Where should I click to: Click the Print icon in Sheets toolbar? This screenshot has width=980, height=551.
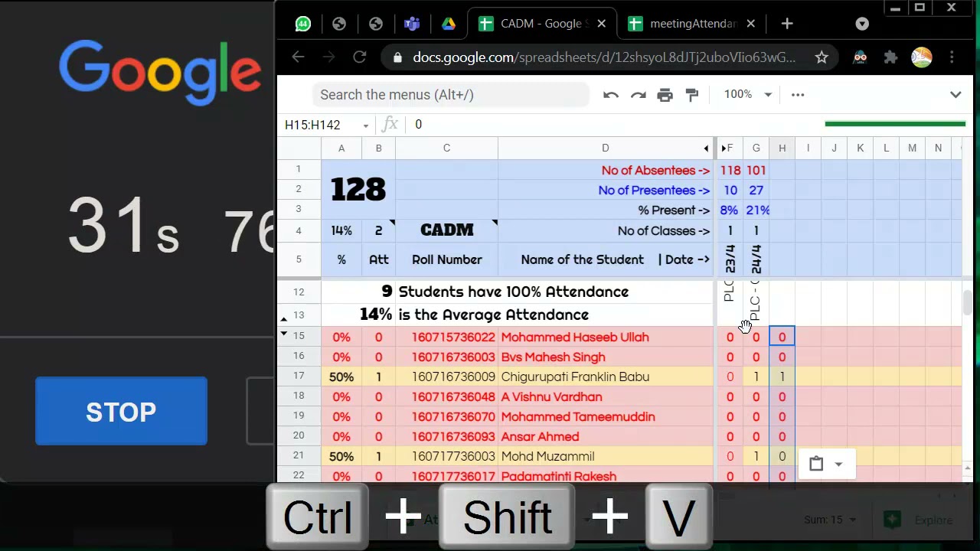665,95
